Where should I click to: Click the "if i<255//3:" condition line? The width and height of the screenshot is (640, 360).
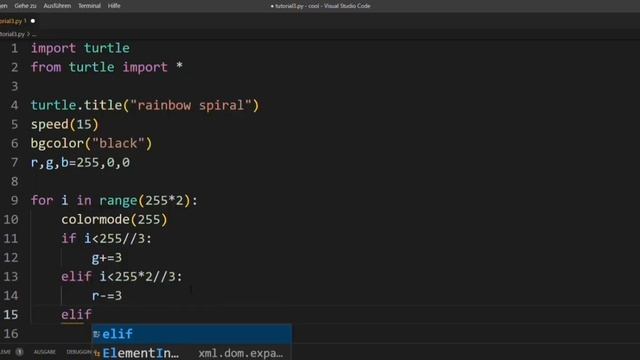pyautogui.click(x=107, y=238)
